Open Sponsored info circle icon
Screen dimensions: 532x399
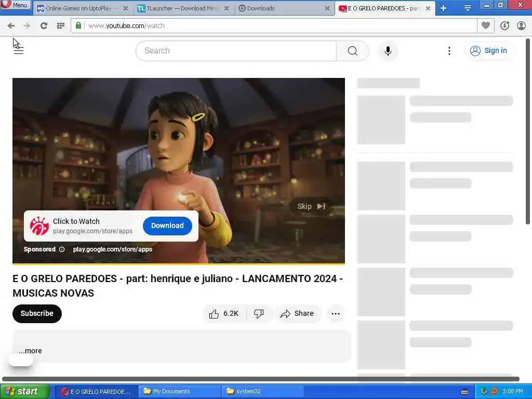[x=62, y=249]
